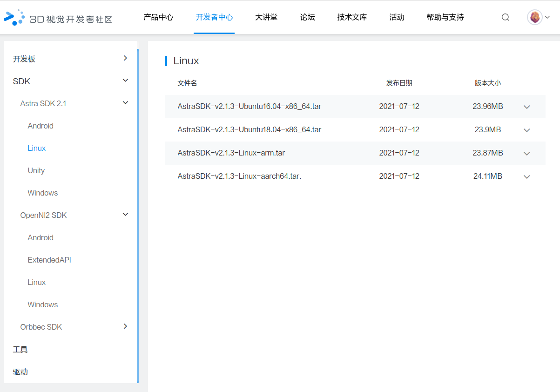The width and height of the screenshot is (560, 392).
Task: Open the 产品中心 navigation tab
Action: (158, 17)
